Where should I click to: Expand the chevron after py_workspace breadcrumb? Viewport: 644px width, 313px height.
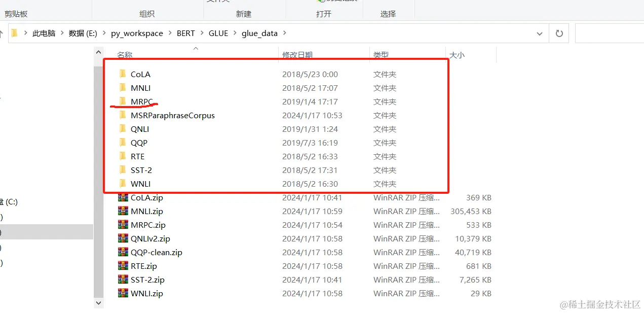(x=170, y=33)
